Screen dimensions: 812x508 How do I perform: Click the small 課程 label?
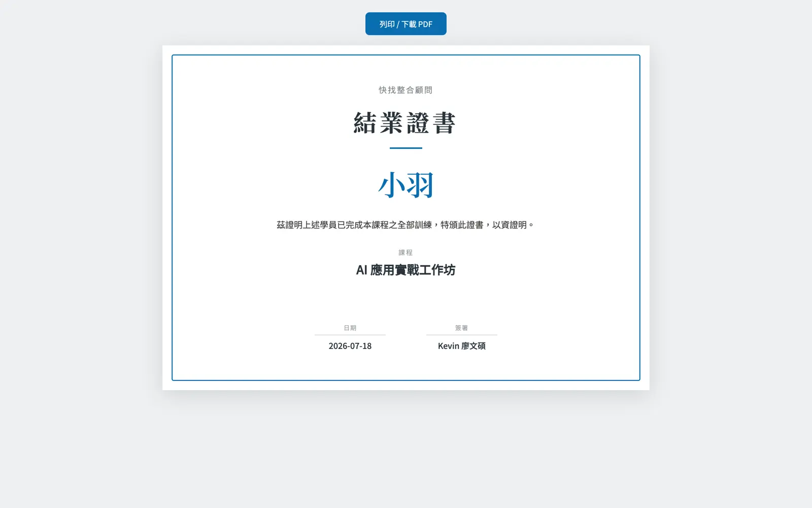point(405,252)
